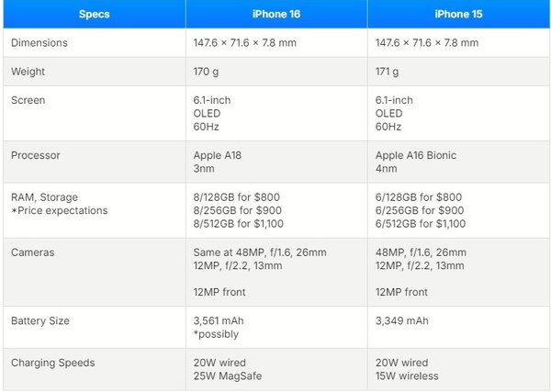Click the Cameras row label
Image resolution: width=551 pixels, height=392 pixels.
point(33,252)
